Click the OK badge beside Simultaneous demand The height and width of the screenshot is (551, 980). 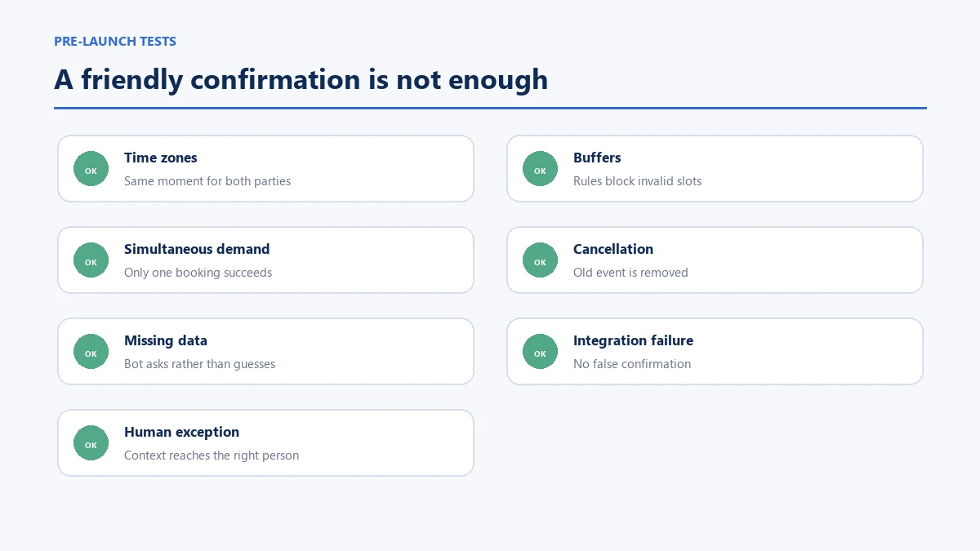[x=91, y=260]
